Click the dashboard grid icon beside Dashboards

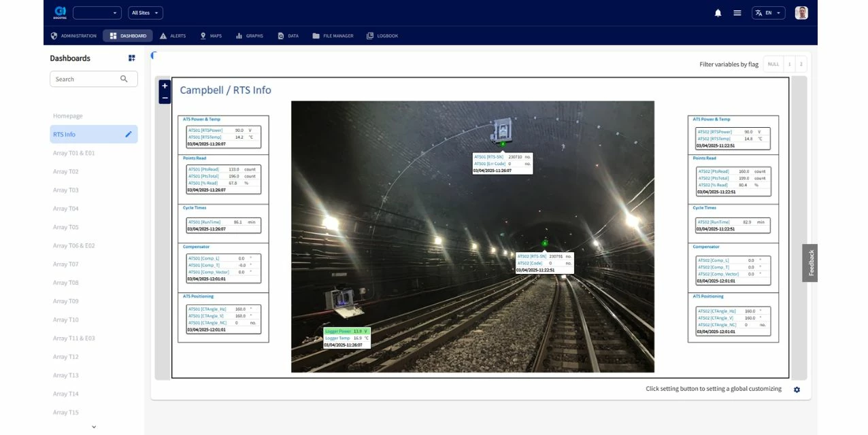pos(132,58)
